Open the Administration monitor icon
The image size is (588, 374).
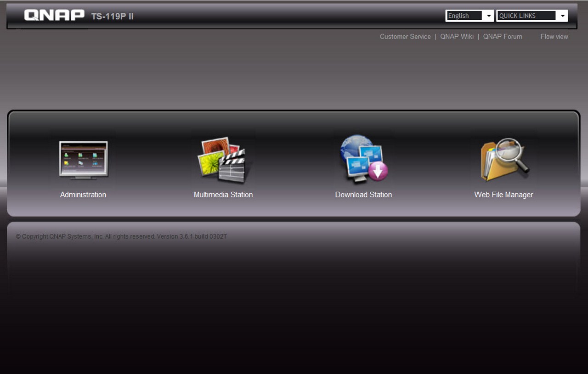pos(83,160)
